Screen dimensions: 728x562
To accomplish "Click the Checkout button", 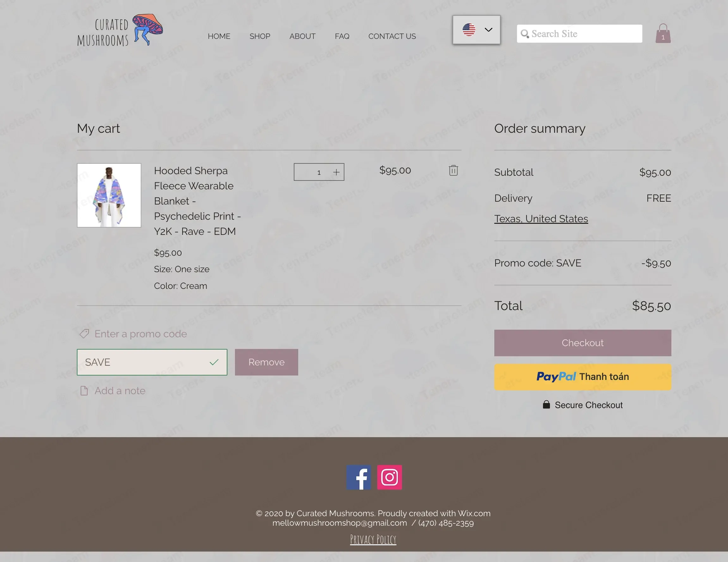I will tap(583, 343).
